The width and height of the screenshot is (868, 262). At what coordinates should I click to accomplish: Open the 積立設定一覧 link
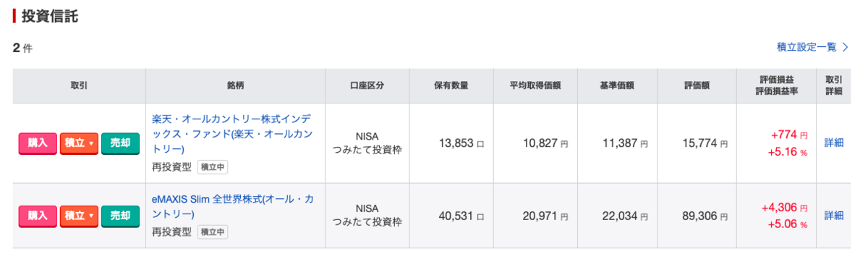(x=807, y=47)
